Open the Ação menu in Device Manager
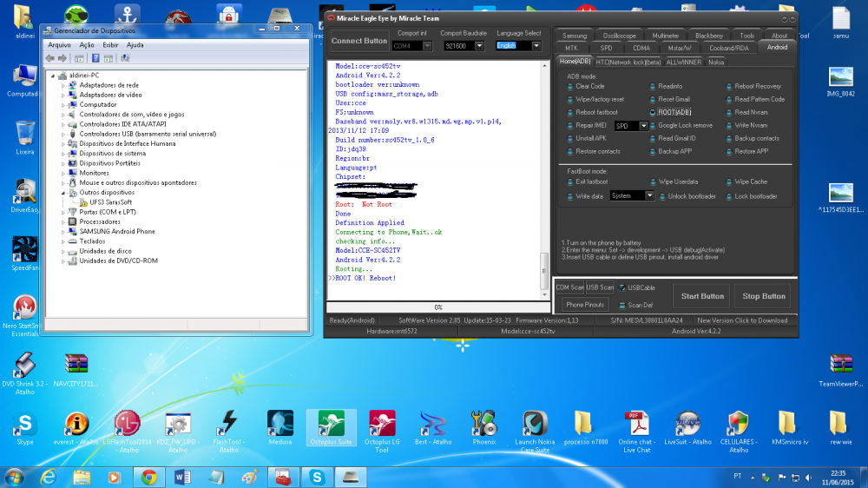Image resolution: width=868 pixels, height=488 pixels. point(86,45)
